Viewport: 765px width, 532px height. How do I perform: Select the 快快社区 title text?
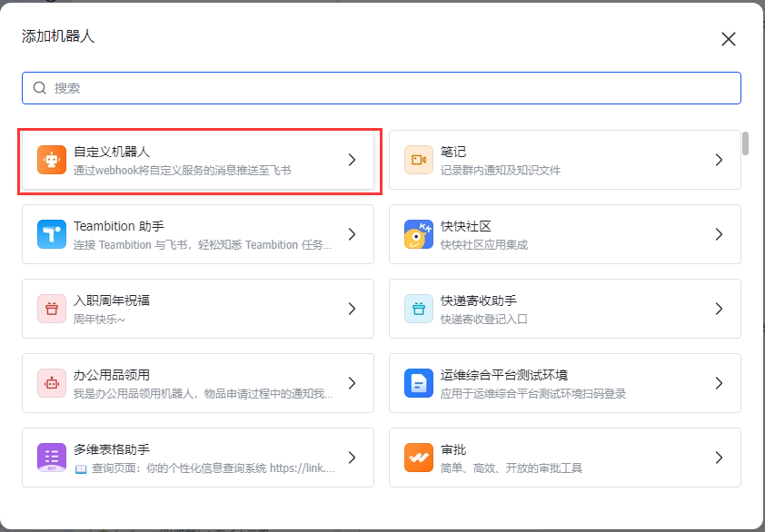465,226
